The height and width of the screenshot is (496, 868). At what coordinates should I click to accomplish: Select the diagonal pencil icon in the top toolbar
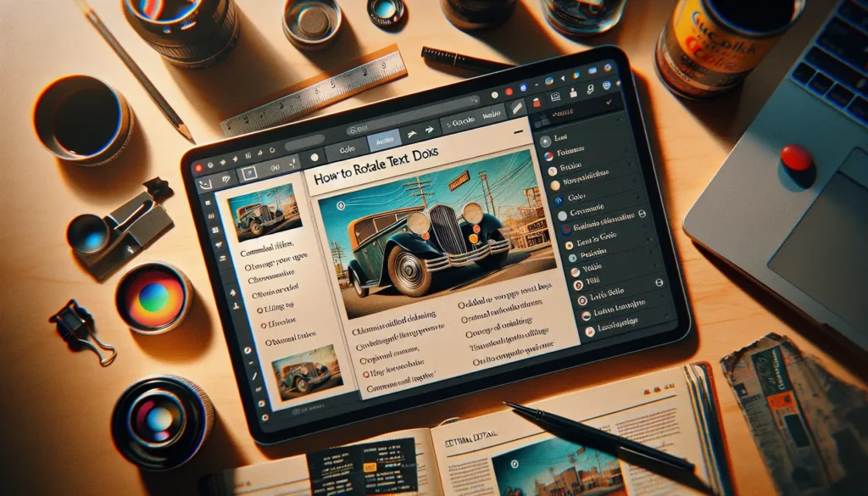(x=518, y=109)
